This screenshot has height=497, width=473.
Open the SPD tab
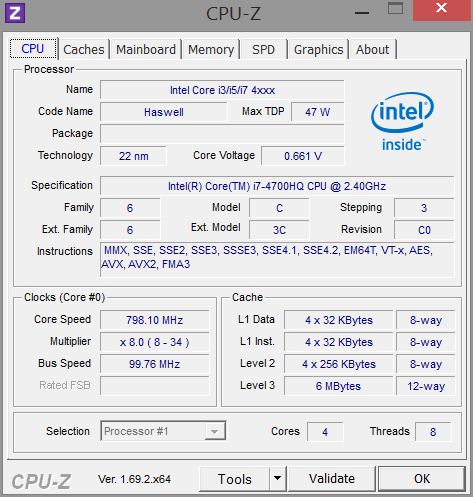263,50
